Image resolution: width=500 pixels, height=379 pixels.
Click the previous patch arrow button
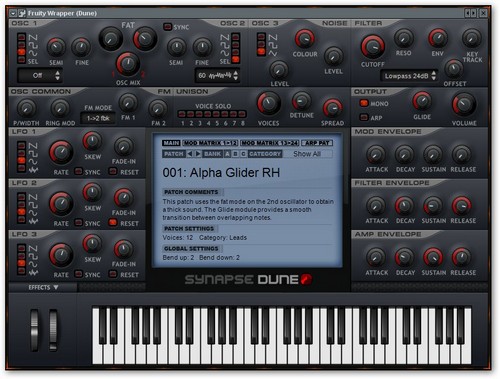(190, 154)
